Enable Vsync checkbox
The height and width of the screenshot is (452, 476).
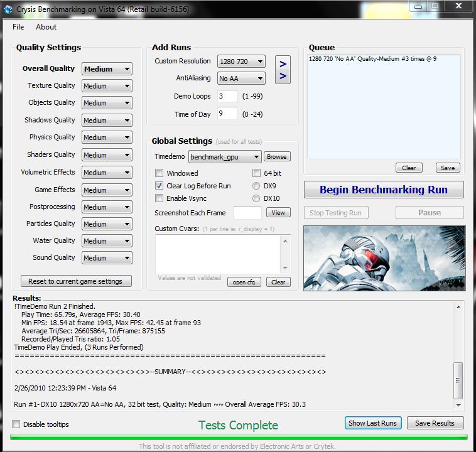tap(159, 198)
